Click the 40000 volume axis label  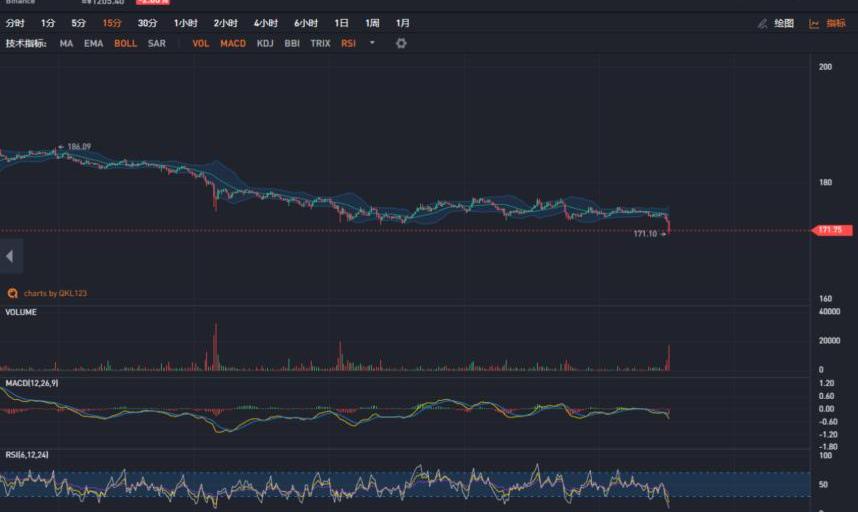829,312
